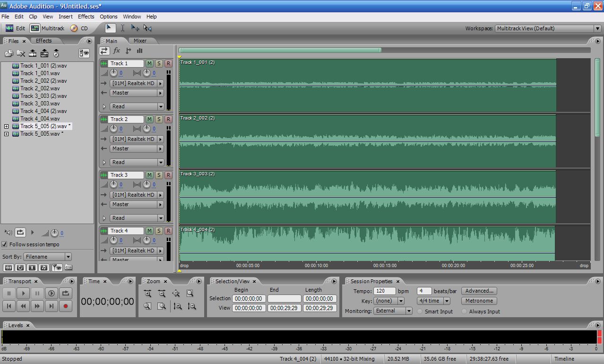Adjust Files panel preview volume knob
Viewport: 604px width, 364px height.
tap(54, 233)
